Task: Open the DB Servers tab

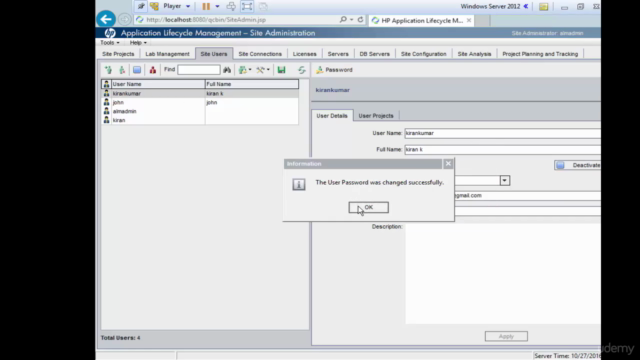Action: click(375, 54)
